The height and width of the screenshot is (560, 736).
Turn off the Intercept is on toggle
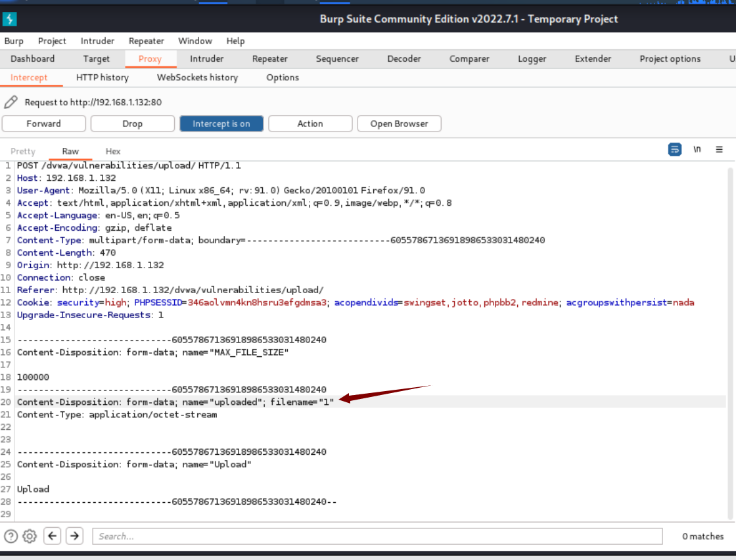pyautogui.click(x=221, y=124)
